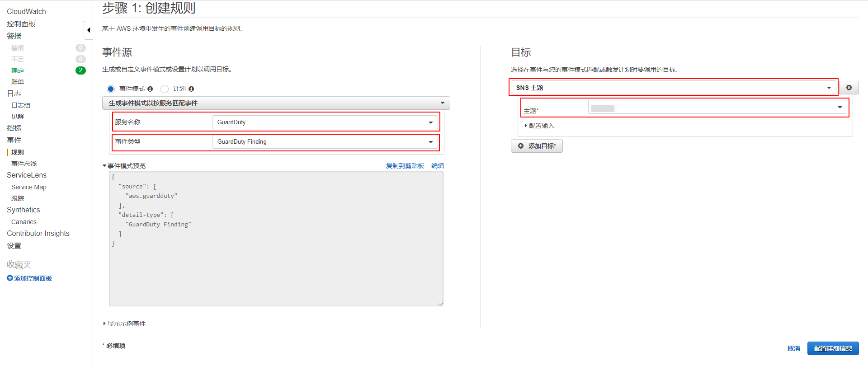The image size is (868, 366).
Task: Click the 配置详细信息 button
Action: (x=833, y=348)
